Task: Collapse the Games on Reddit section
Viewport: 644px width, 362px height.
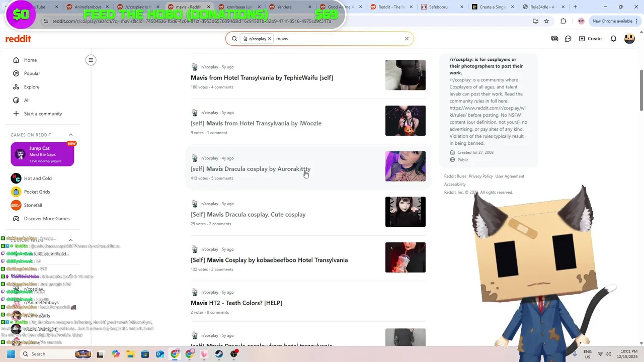Action: [x=70, y=135]
